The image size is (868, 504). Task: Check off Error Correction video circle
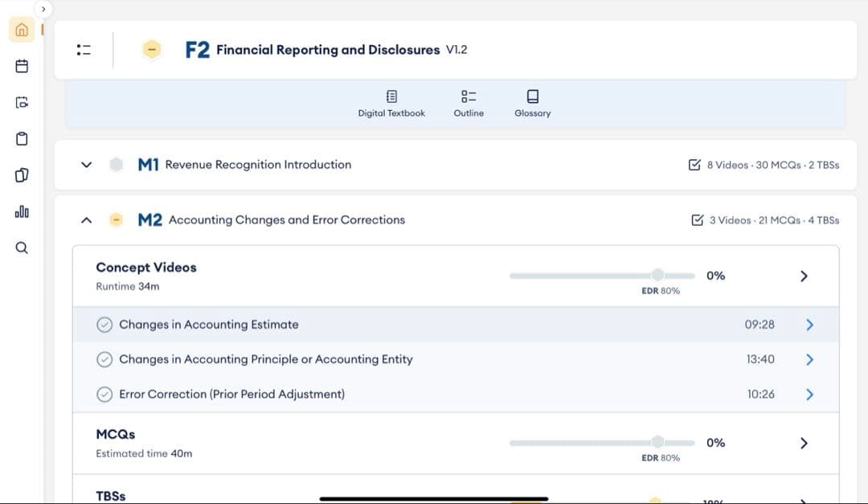(104, 394)
